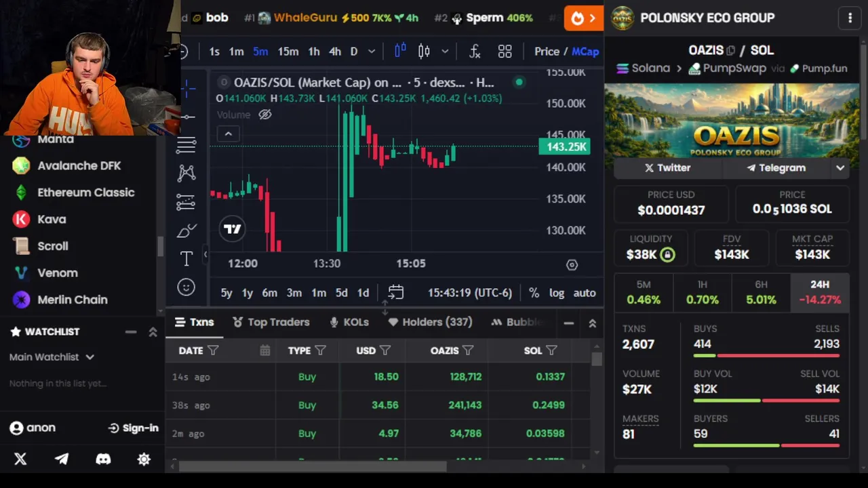Viewport: 868px width, 488px height.
Task: Click the orange fire trending button
Action: click(x=583, y=18)
